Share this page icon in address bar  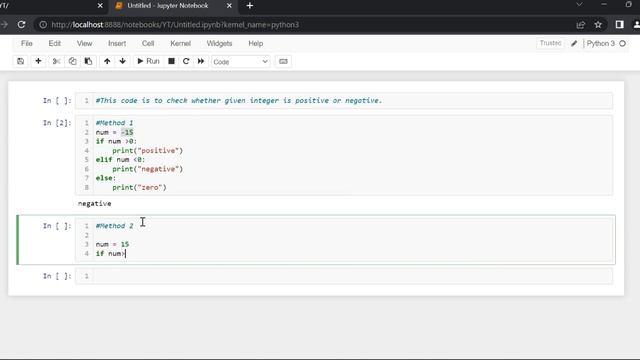[581, 25]
